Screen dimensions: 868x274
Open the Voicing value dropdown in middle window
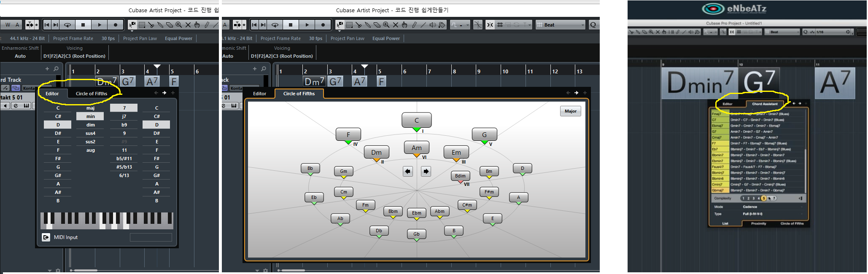click(282, 56)
